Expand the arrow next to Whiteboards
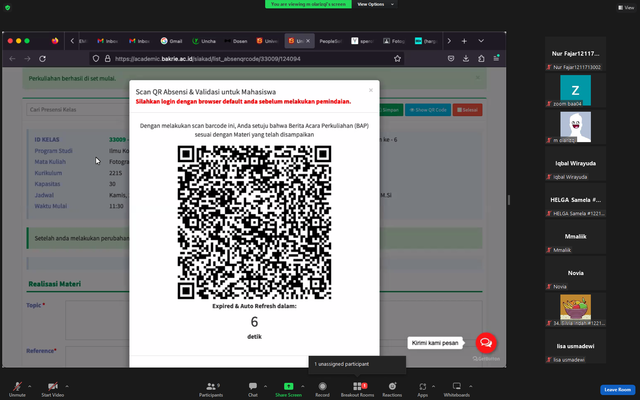 (x=471, y=386)
